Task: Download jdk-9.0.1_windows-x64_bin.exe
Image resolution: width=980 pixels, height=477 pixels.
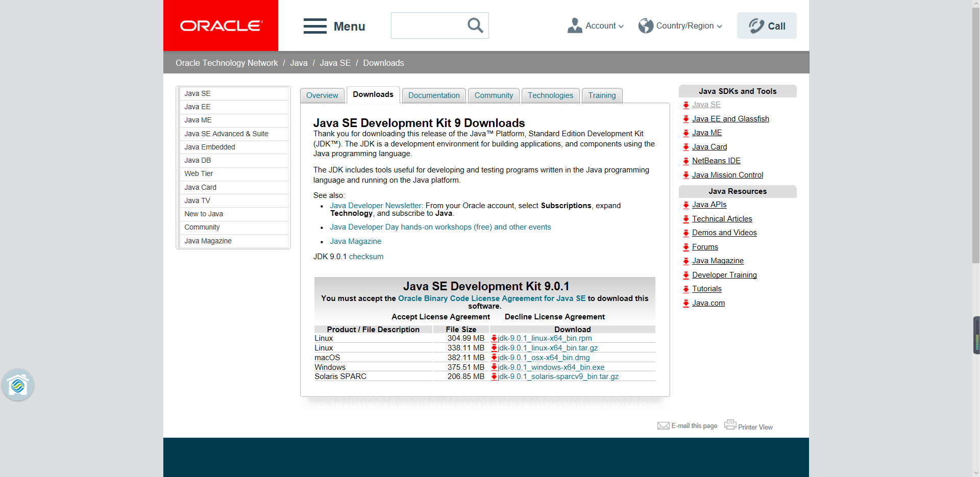Action: pyautogui.click(x=551, y=367)
